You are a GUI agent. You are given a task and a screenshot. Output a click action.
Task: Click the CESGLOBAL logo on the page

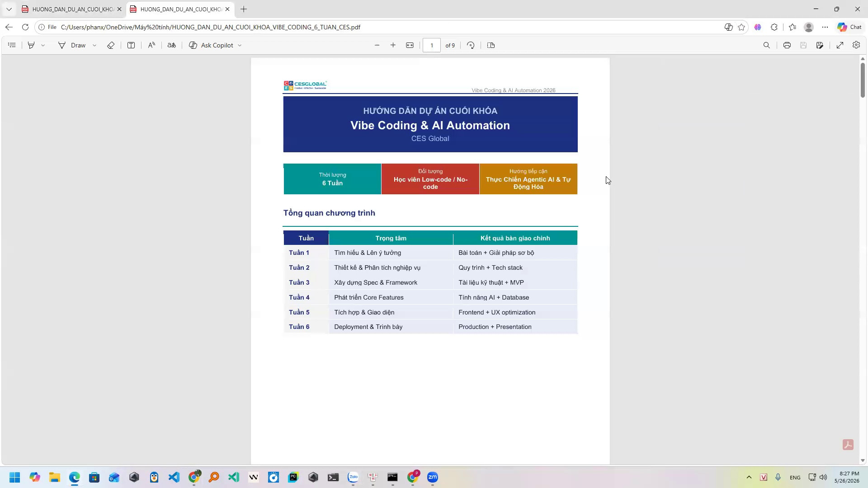(x=305, y=85)
